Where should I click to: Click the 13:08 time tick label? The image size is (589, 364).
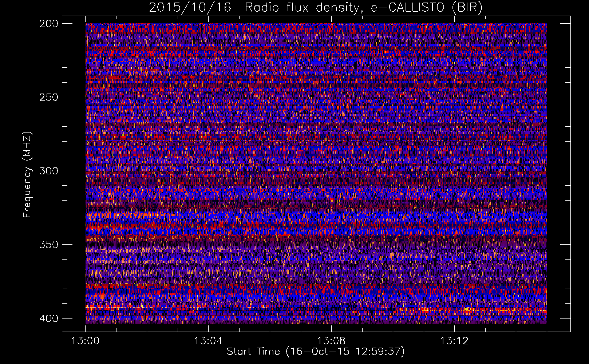pos(331,341)
